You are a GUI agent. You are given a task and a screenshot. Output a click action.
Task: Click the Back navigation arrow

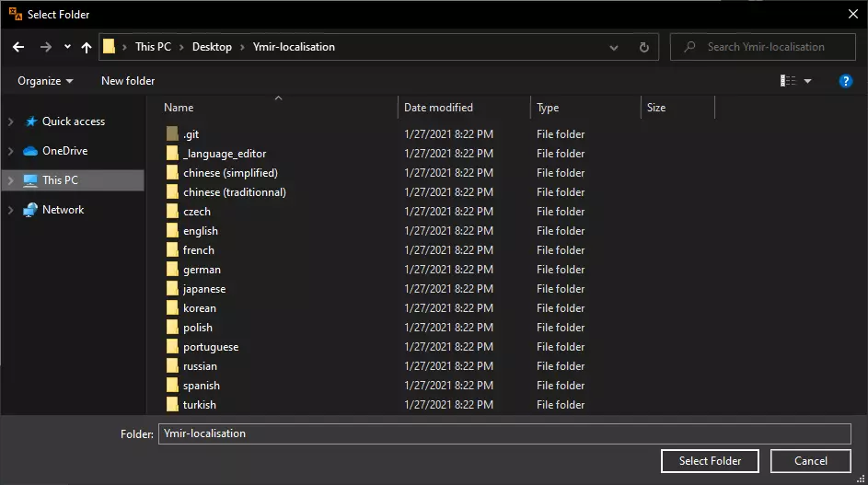pos(18,47)
